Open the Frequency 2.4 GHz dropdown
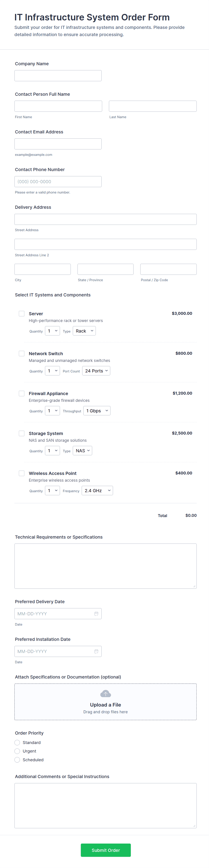Image resolution: width=209 pixels, height=868 pixels. tap(97, 491)
